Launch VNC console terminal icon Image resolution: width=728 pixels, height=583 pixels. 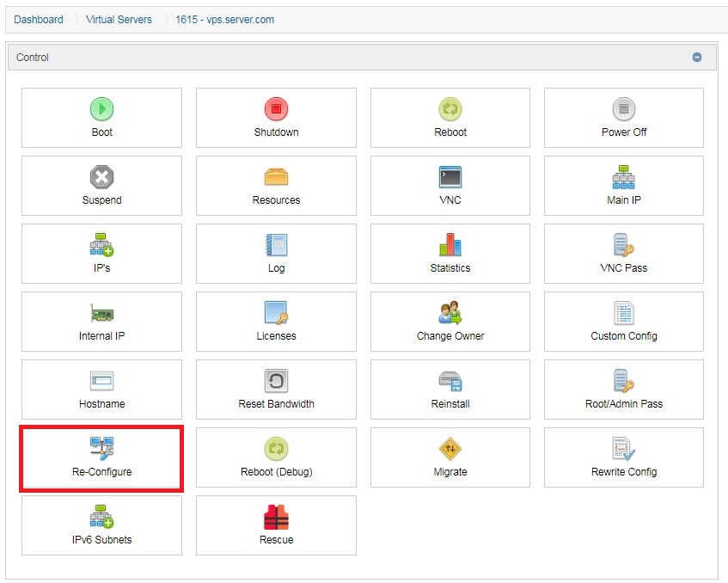(450, 177)
